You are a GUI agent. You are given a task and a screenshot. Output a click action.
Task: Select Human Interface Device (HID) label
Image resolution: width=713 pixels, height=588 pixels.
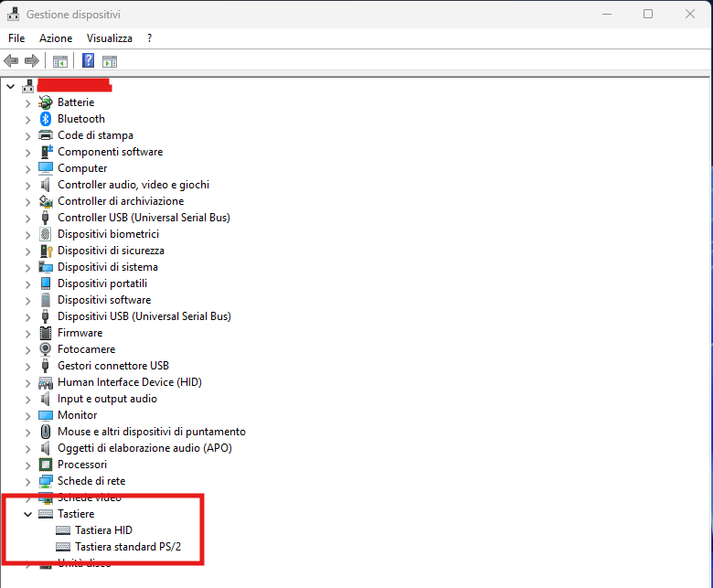click(130, 382)
